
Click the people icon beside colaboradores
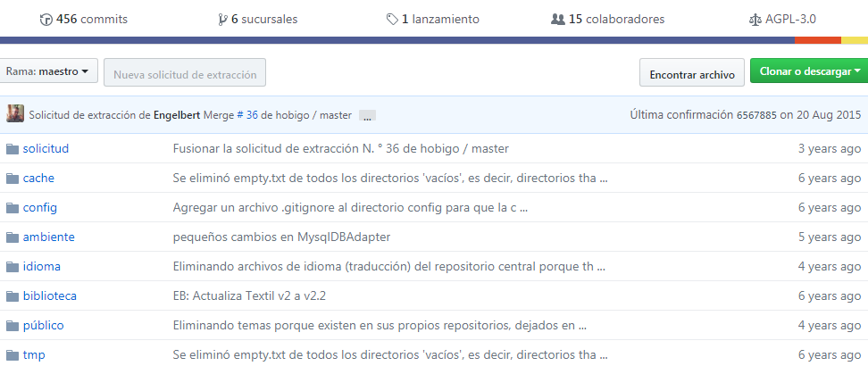558,20
